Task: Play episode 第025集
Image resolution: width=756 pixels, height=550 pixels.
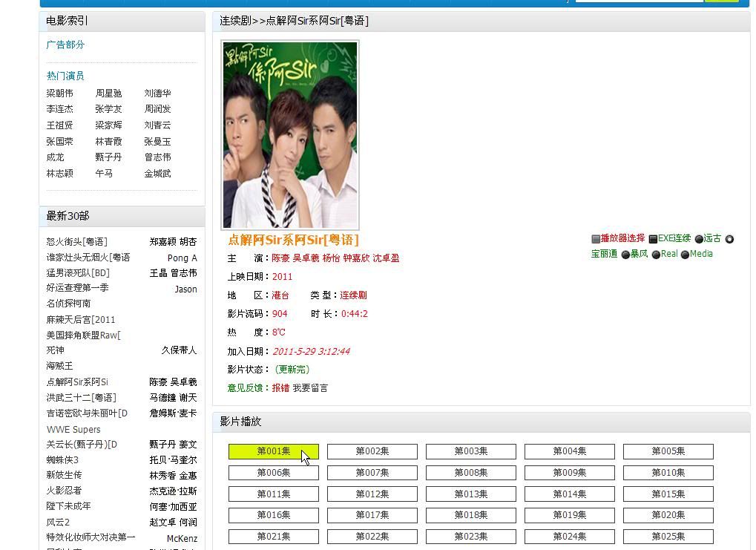Action: pyautogui.click(x=668, y=537)
